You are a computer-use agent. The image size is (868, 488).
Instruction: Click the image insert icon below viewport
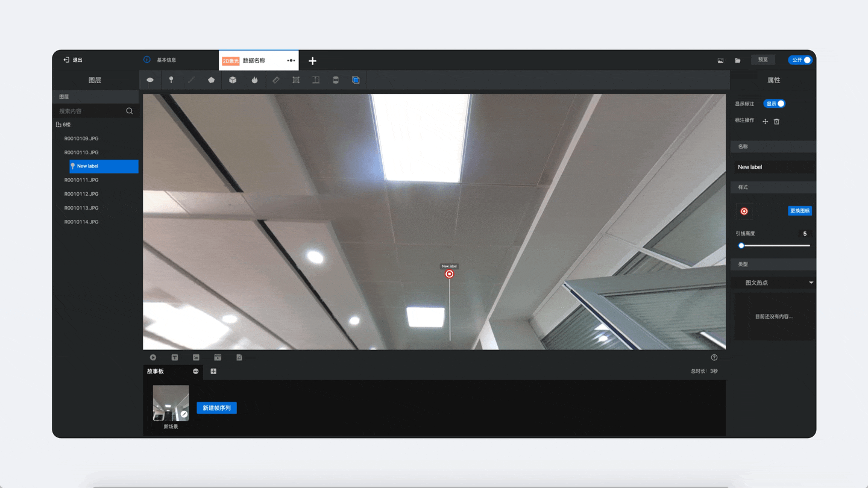click(196, 357)
